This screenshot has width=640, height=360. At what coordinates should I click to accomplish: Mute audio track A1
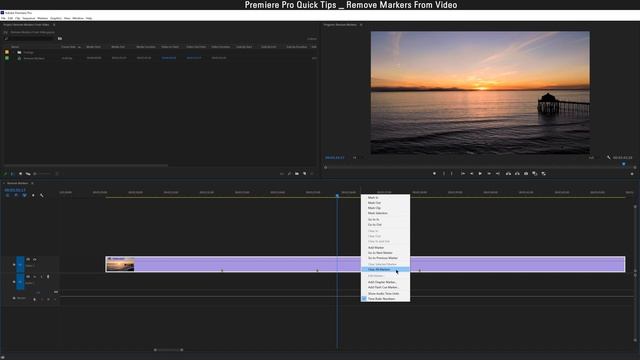[x=35, y=277]
